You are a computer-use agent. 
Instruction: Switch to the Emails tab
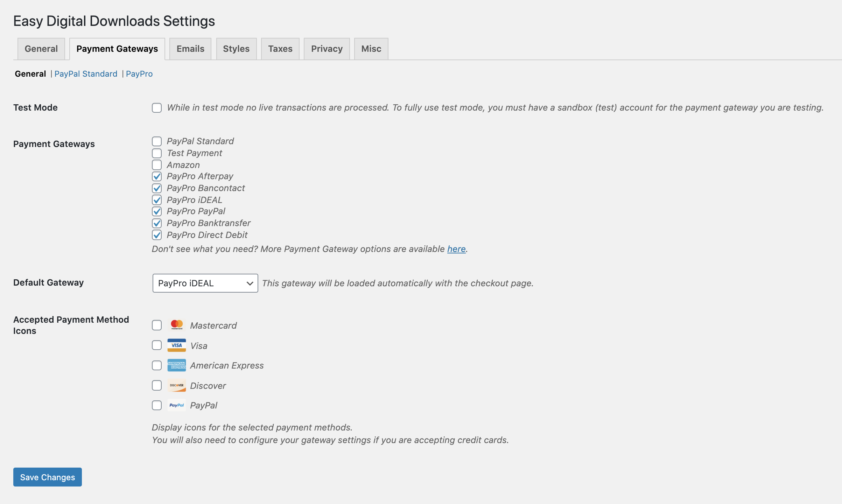pos(190,49)
